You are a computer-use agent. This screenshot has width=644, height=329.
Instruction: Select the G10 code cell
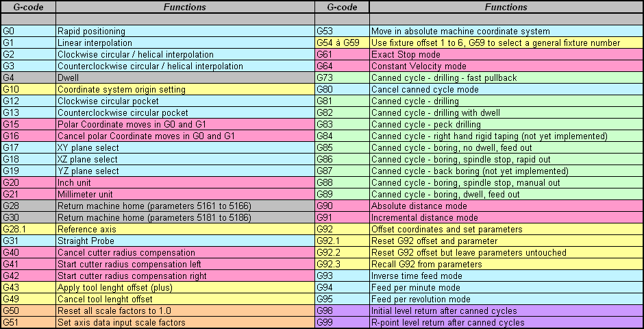[x=28, y=89]
